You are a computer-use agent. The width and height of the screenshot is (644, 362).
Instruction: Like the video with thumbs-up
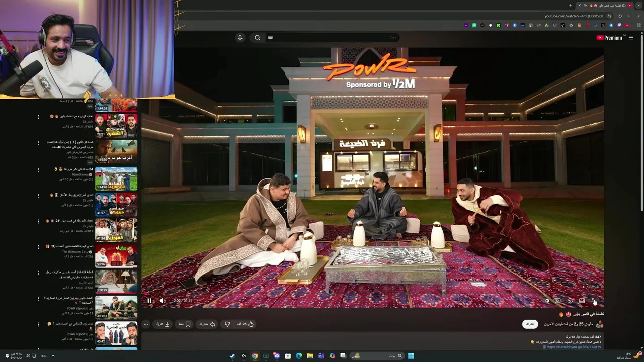[x=246, y=324]
